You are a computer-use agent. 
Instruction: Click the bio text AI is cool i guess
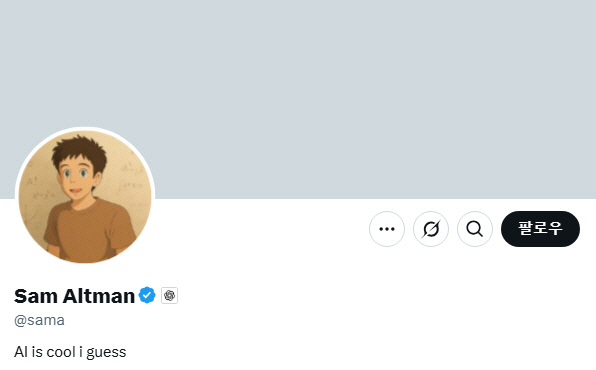click(70, 352)
